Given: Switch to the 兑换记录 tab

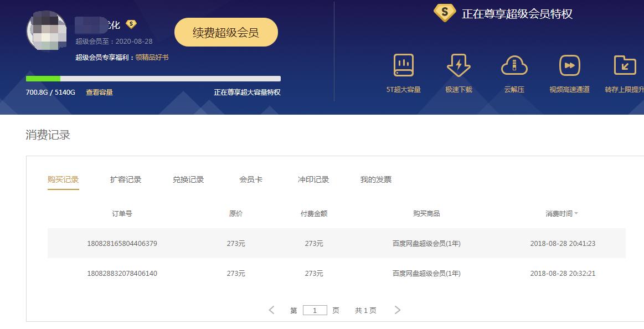Looking at the screenshot, I should pos(188,179).
